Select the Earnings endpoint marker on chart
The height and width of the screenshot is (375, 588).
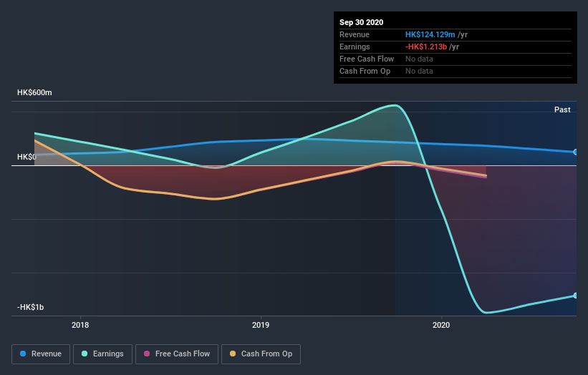coord(576,296)
